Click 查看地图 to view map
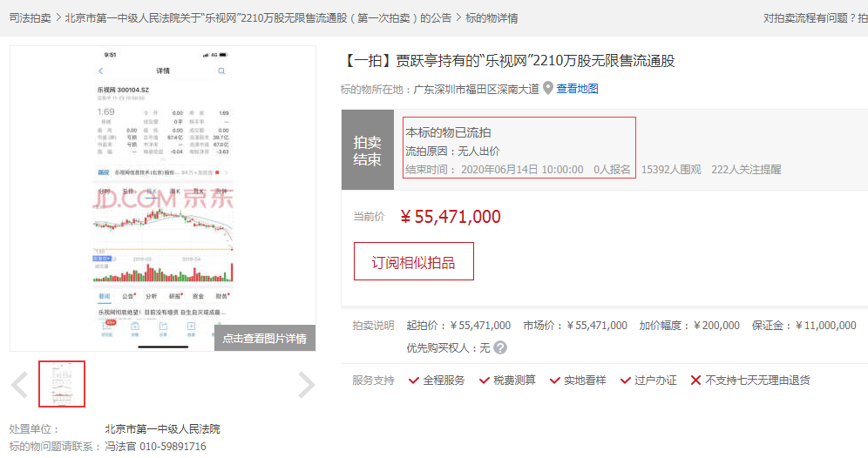This screenshot has height=458, width=868. tap(578, 89)
